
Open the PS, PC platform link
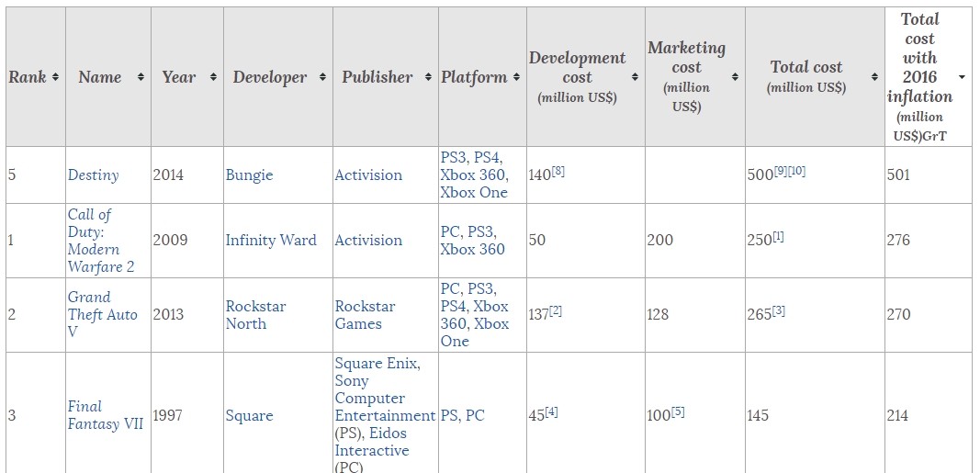tap(463, 415)
